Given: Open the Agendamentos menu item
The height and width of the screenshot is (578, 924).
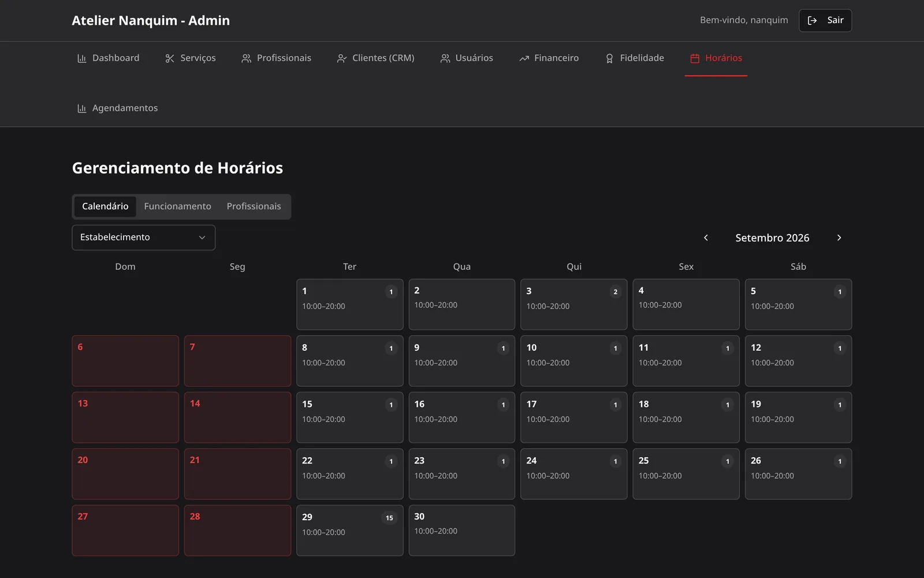Looking at the screenshot, I should click(x=117, y=109).
